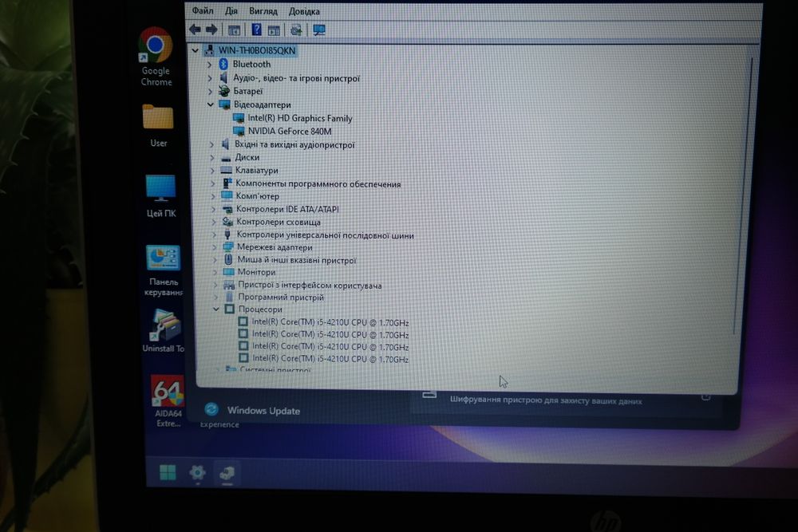Click the Settings gear on the taskbar

pos(197,473)
